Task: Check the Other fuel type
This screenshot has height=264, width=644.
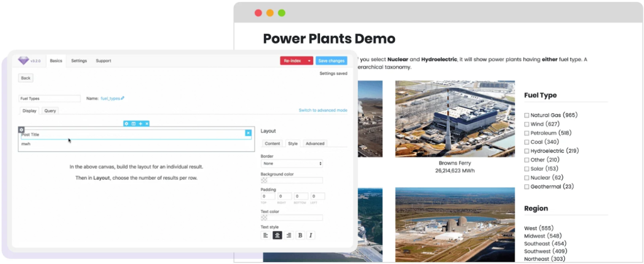Action: [526, 160]
